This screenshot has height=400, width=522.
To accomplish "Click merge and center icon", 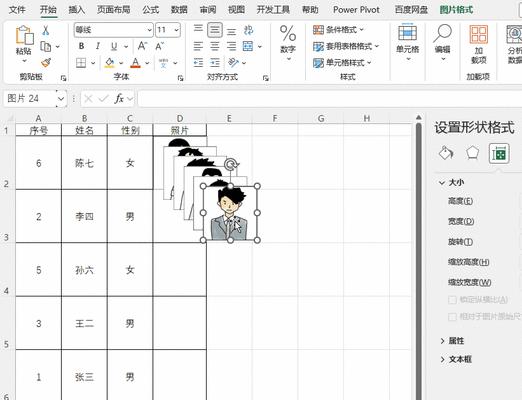I will tap(248, 46).
